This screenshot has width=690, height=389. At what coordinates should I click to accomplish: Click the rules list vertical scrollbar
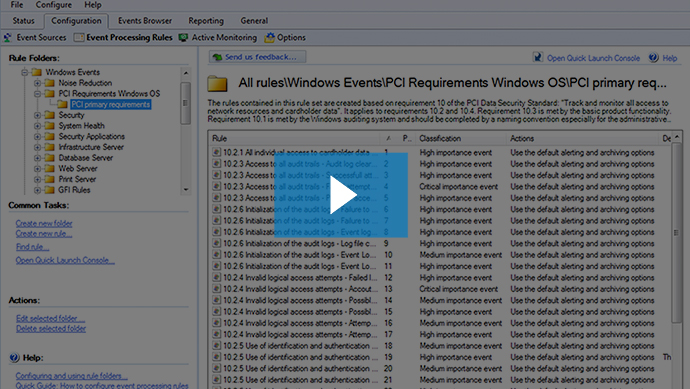(676, 233)
